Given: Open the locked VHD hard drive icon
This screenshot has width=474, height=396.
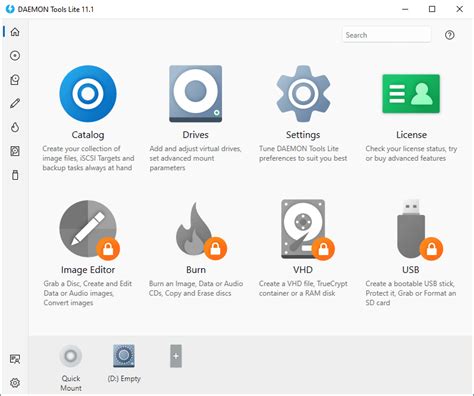Looking at the screenshot, I should click(307, 229).
